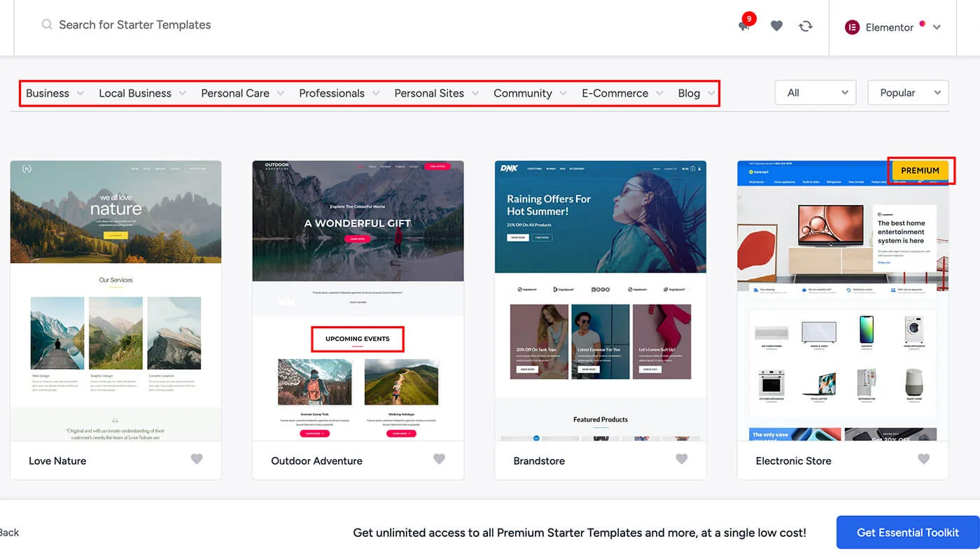Open favorites via the top heart icon
980x560 pixels.
(x=776, y=26)
